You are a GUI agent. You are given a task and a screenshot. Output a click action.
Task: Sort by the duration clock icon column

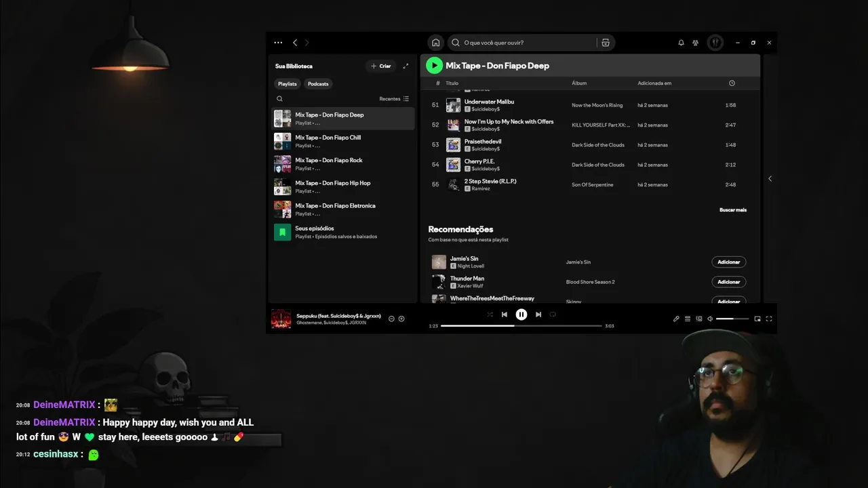click(x=732, y=83)
